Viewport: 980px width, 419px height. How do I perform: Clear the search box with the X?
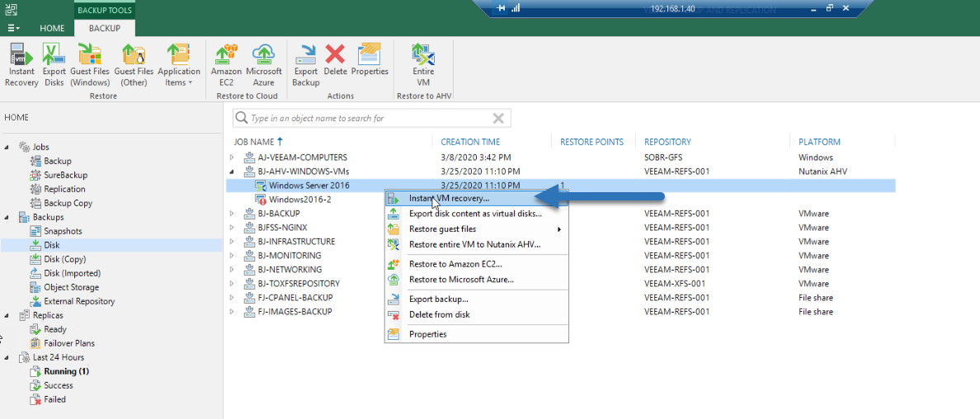(498, 118)
